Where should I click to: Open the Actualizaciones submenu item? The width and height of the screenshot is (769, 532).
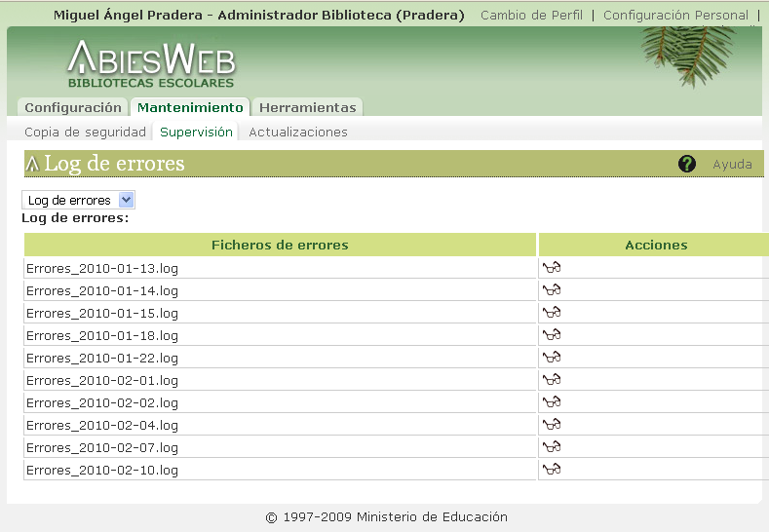click(298, 133)
